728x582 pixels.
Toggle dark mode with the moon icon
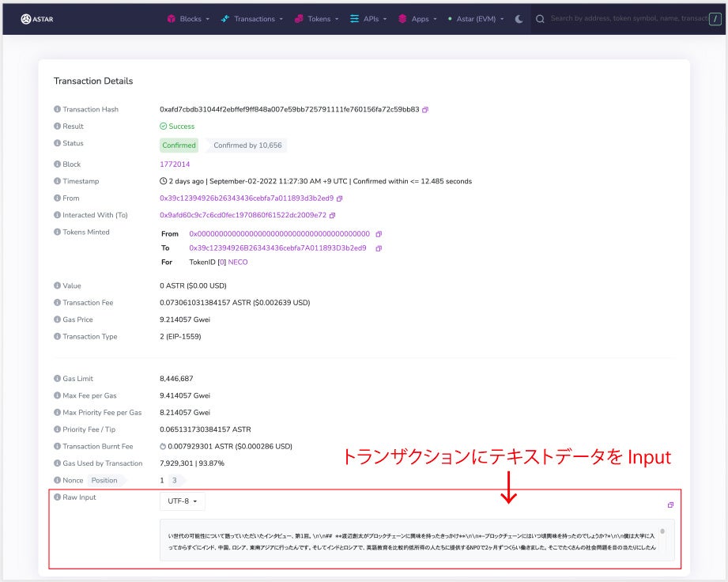[518, 18]
